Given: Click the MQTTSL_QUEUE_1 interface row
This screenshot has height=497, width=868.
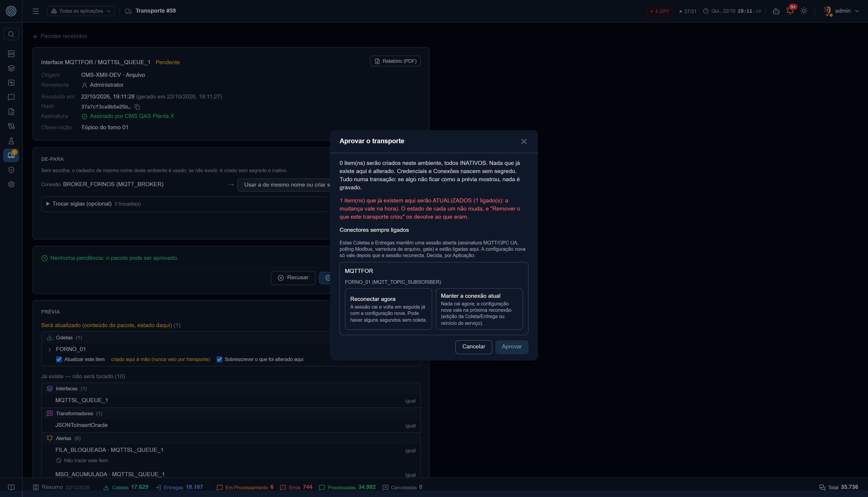Looking at the screenshot, I should (x=231, y=400).
